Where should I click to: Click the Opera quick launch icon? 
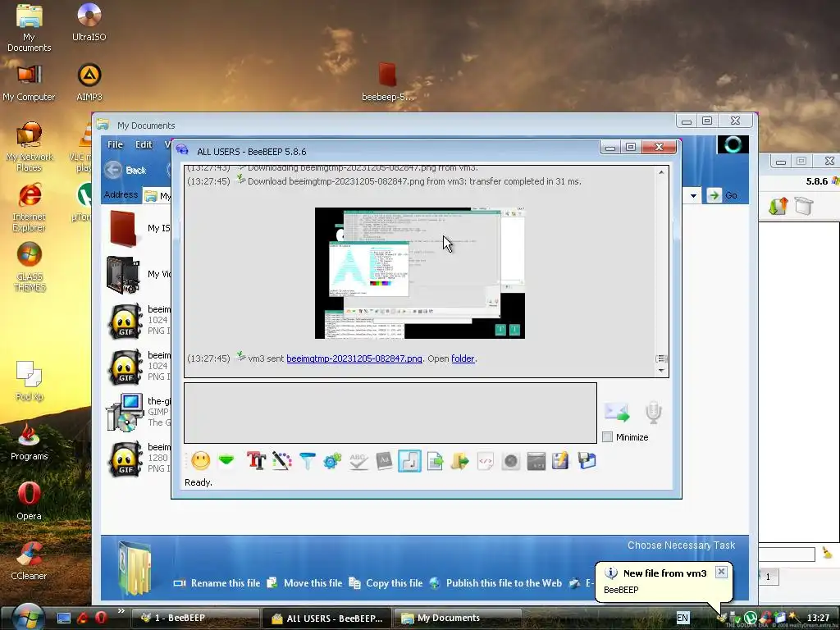click(x=100, y=618)
